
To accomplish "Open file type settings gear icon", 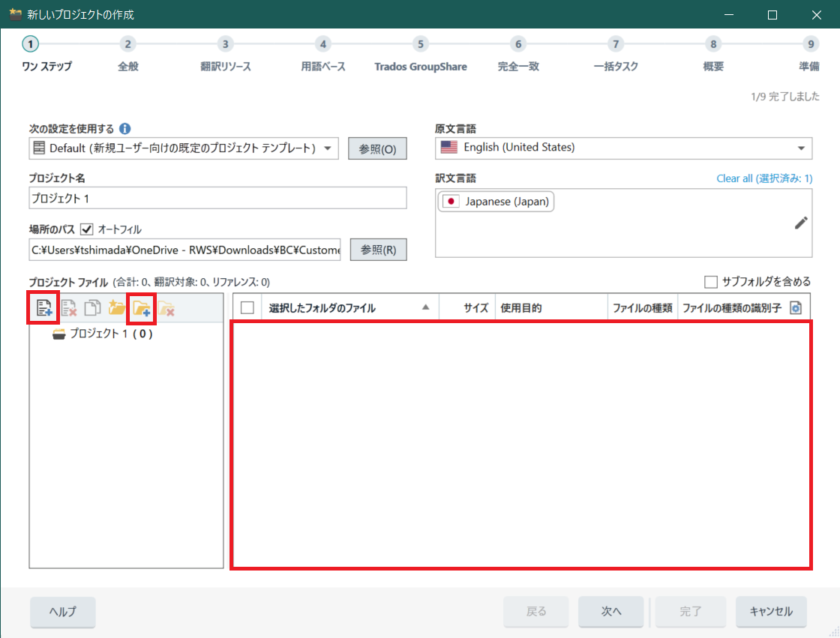I will click(796, 308).
